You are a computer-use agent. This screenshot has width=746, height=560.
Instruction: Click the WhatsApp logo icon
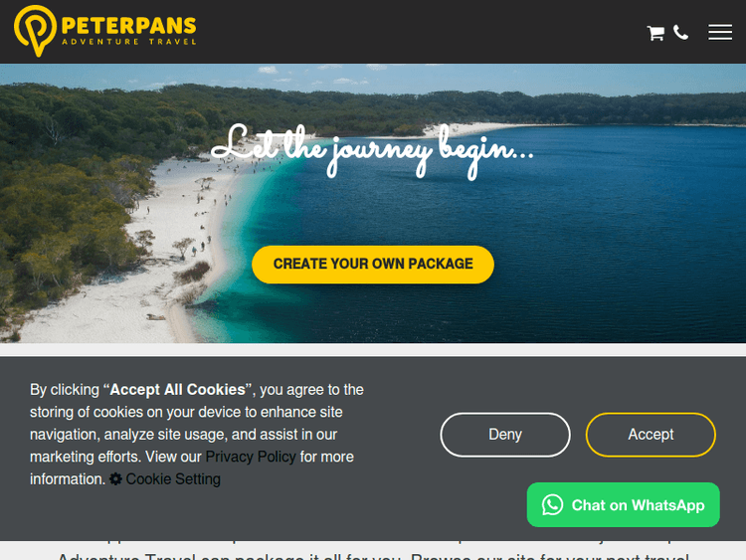click(552, 505)
